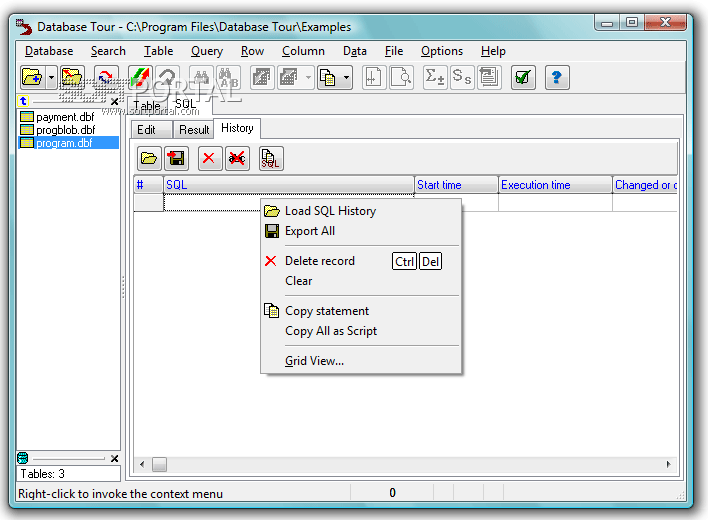Open the Copy toolbar dropdown arrow
708x520 pixels.
[x=346, y=78]
